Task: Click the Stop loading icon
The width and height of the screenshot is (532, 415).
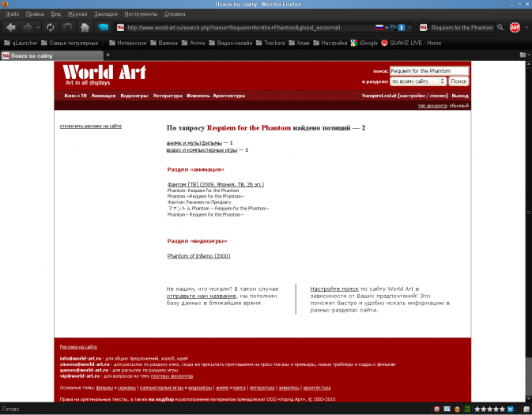Action: click(x=67, y=28)
